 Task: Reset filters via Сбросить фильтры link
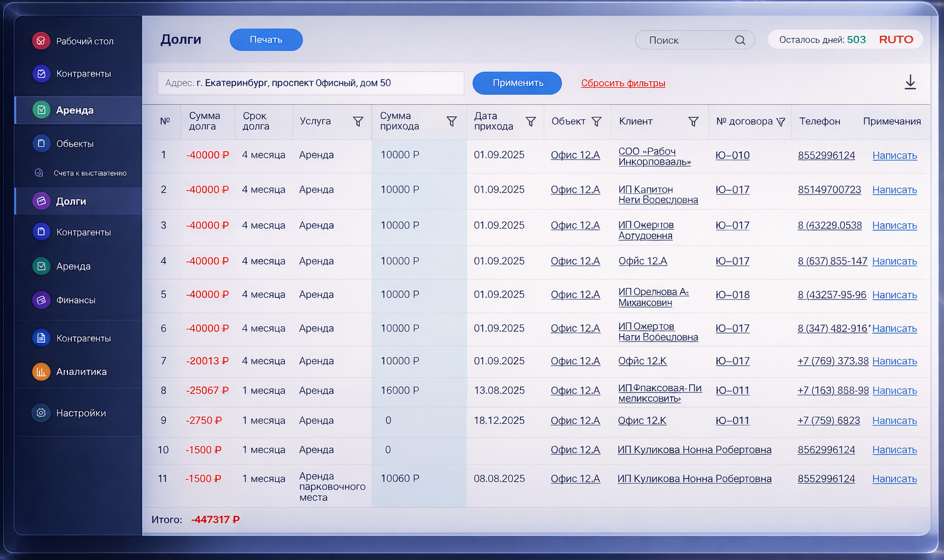coord(623,83)
